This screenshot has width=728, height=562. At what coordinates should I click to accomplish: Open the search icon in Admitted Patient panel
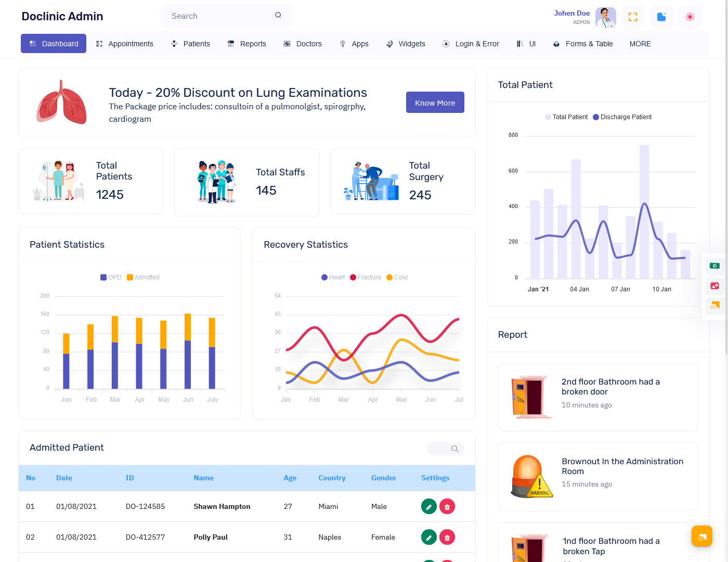454,449
